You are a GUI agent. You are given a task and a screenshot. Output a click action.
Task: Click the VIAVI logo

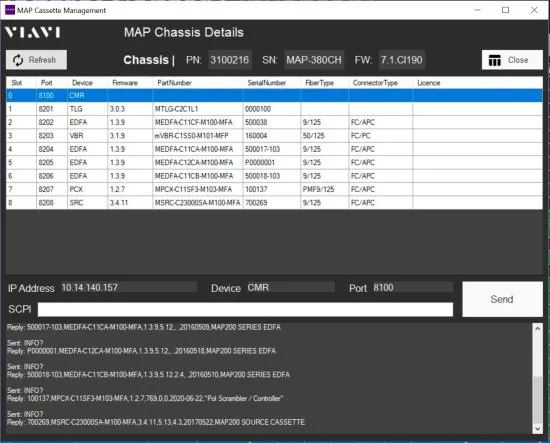tap(32, 33)
